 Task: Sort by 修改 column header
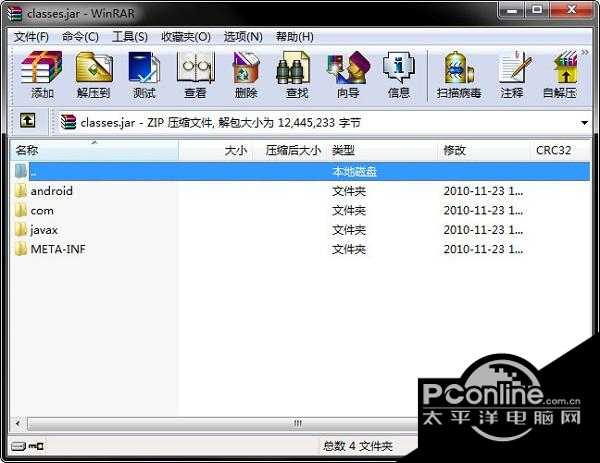483,150
